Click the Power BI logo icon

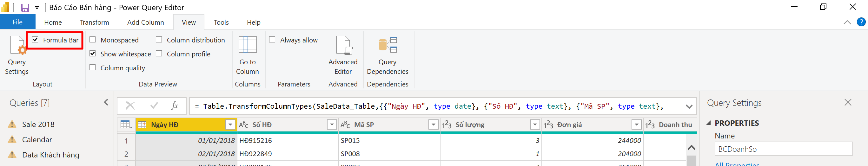click(x=5, y=7)
